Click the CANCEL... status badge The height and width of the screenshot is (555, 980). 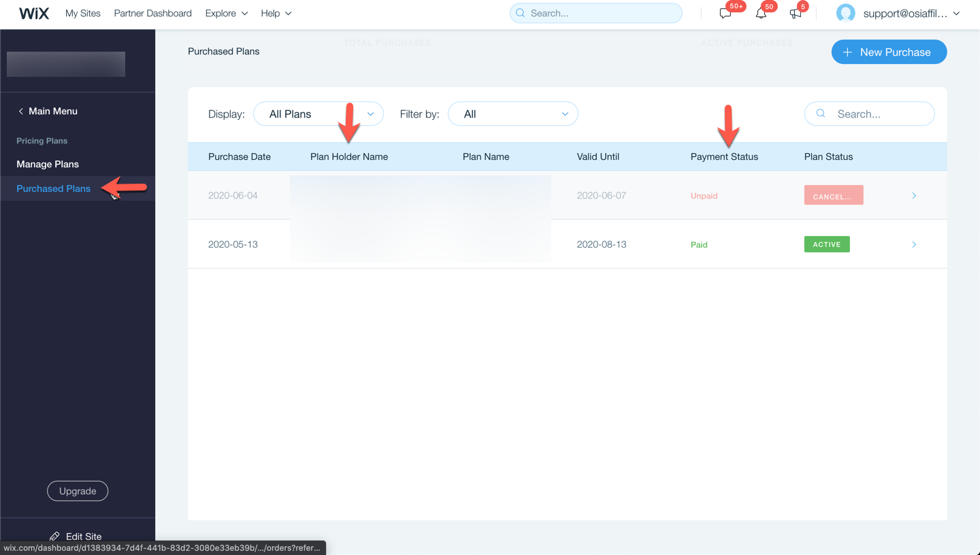point(834,195)
